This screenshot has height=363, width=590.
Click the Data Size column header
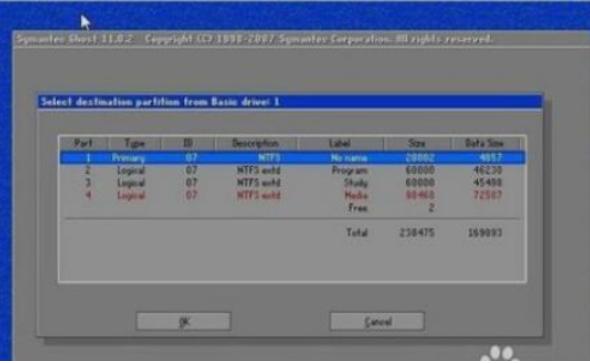(x=485, y=143)
